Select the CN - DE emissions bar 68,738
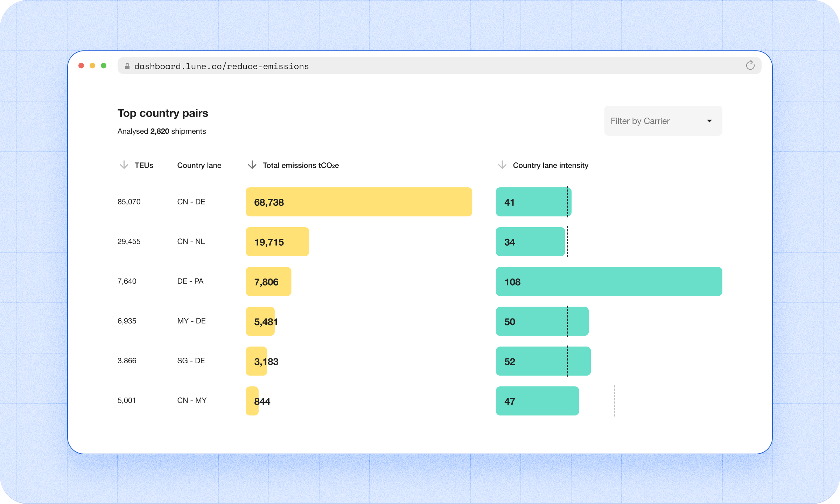This screenshot has height=504, width=840. tap(358, 202)
